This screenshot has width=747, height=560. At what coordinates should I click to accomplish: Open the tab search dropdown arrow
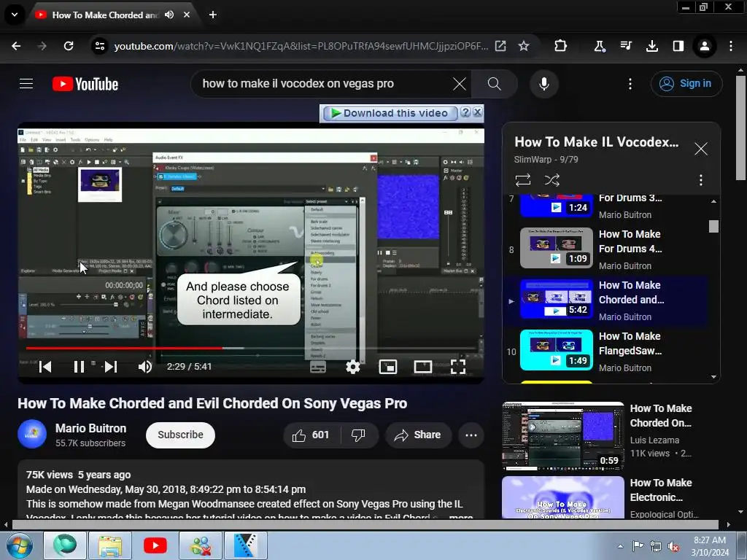coord(15,15)
